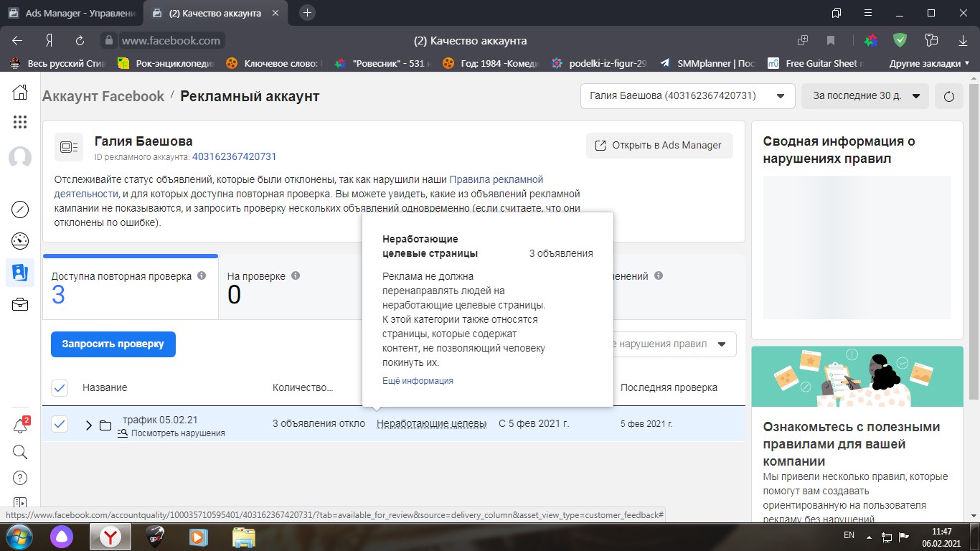Uncheck the трафик 05.02.21 row checkbox
Image resolution: width=980 pixels, height=551 pixels.
click(60, 425)
